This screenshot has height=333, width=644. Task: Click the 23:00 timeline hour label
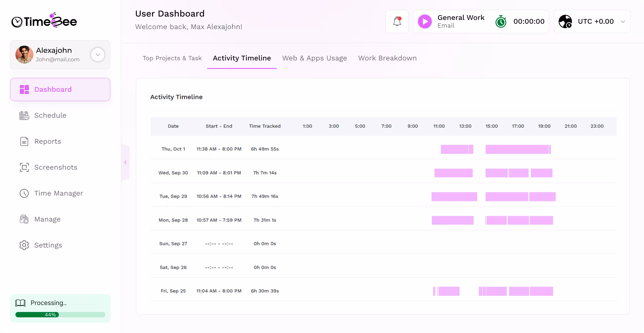pos(597,126)
